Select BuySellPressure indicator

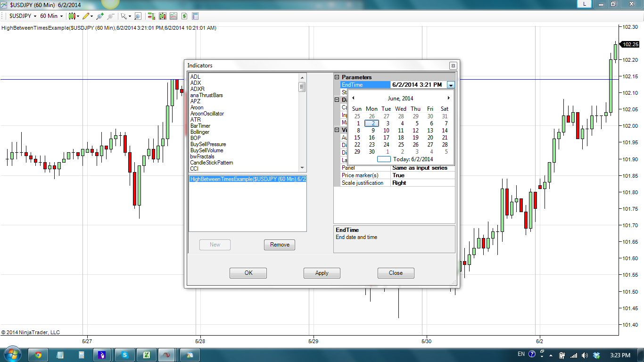tap(208, 144)
